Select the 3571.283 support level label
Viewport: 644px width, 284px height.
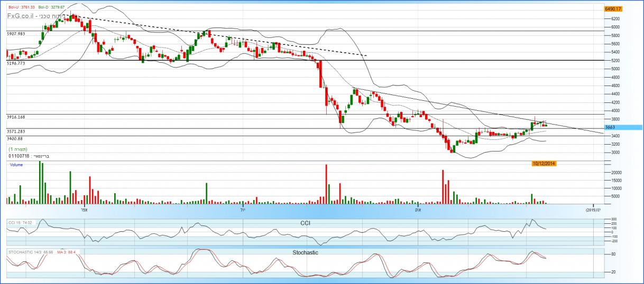point(16,131)
